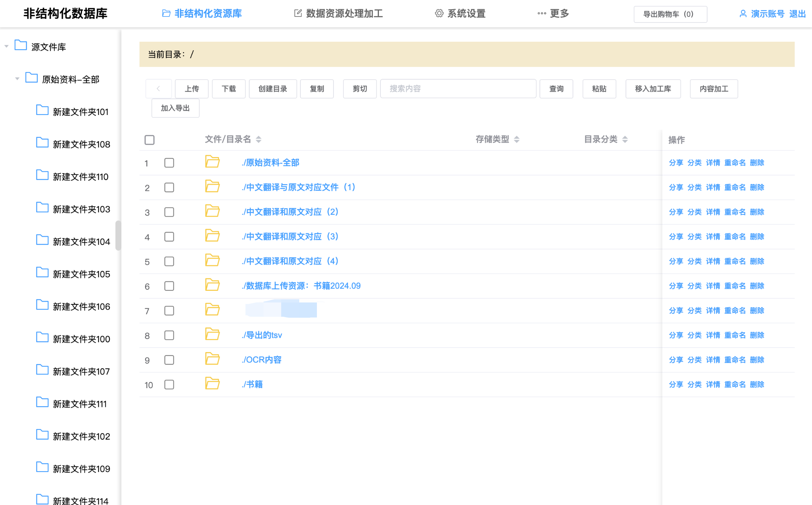Sort by 存储类型 column arrows
This screenshot has width=812, height=505.
pos(517,139)
